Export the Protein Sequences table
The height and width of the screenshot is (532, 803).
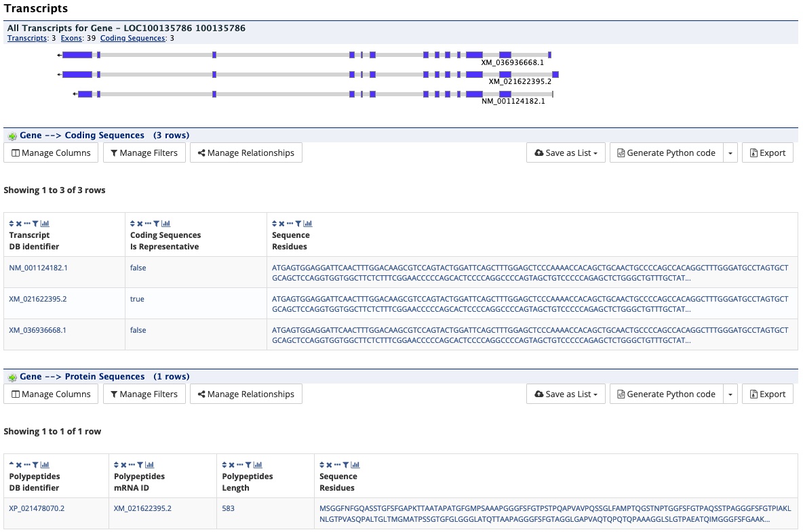tap(768, 394)
